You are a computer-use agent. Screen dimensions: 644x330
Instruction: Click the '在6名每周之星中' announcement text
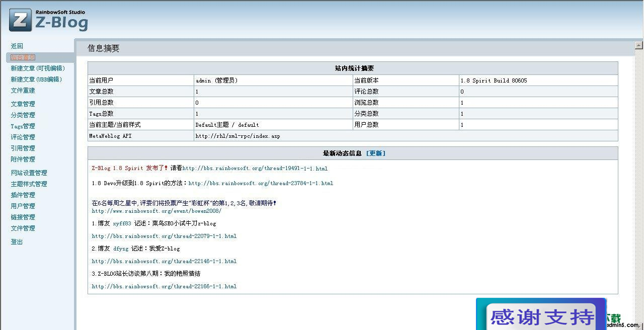point(184,203)
